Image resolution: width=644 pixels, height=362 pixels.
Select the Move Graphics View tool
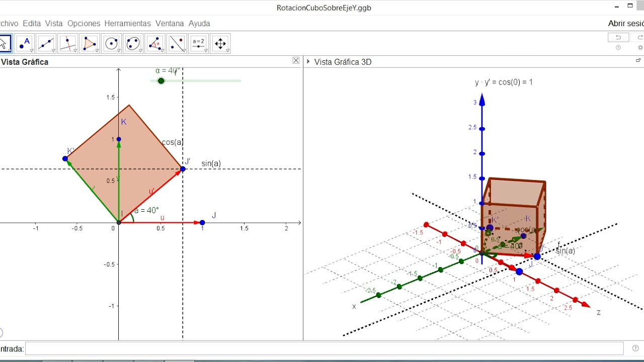point(220,43)
